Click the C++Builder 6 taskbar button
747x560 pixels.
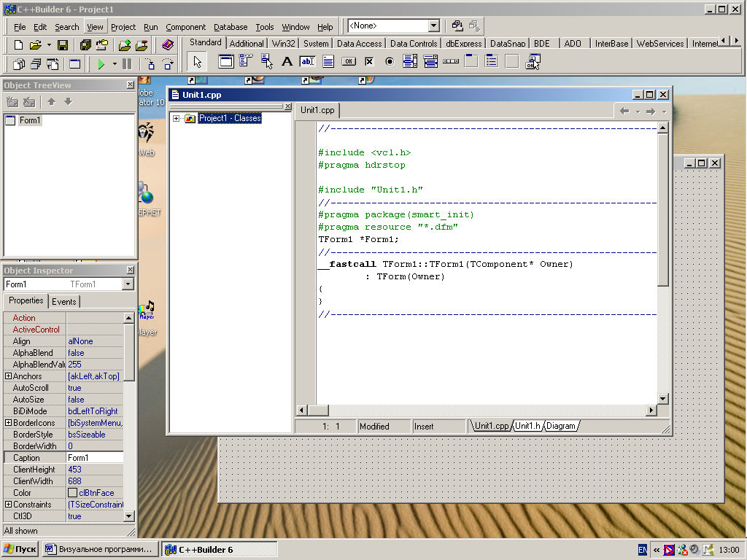pos(219,550)
